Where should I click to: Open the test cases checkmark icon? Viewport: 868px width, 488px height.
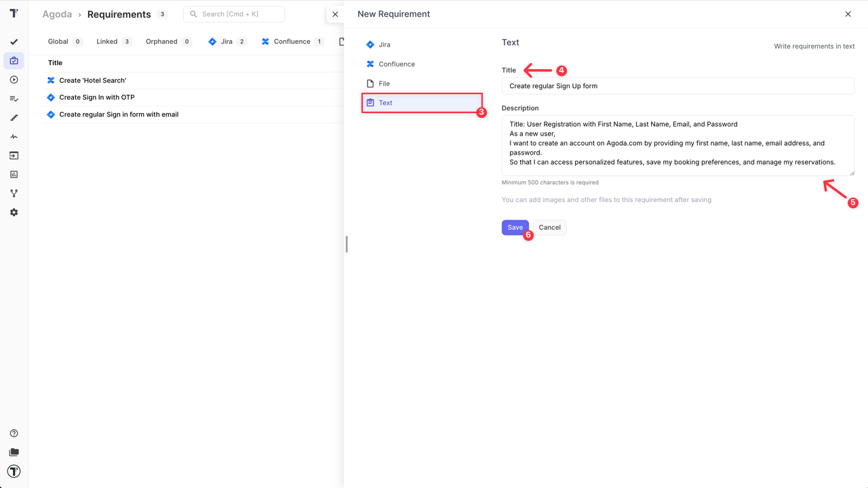point(14,41)
